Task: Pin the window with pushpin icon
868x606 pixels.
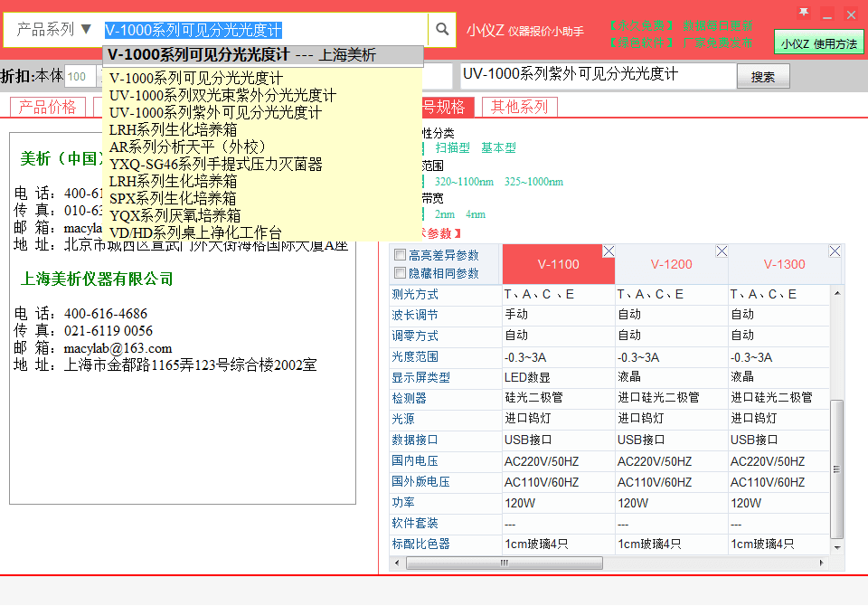Action: (803, 14)
